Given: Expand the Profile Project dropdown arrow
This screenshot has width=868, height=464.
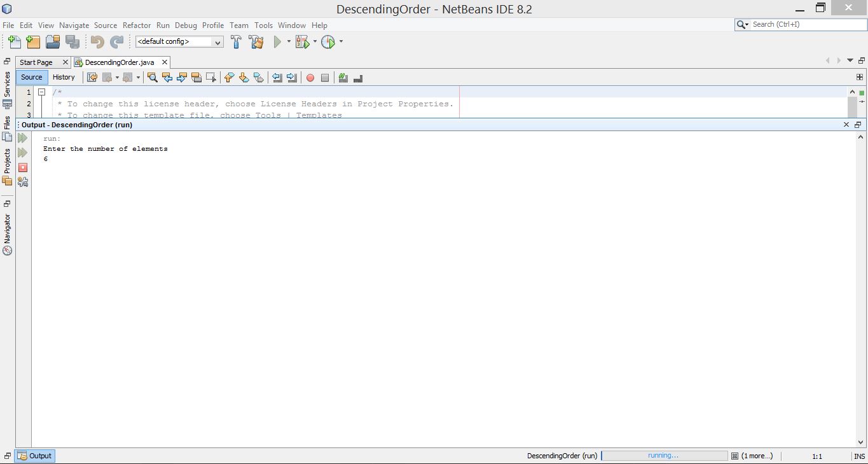Looking at the screenshot, I should pos(341,42).
